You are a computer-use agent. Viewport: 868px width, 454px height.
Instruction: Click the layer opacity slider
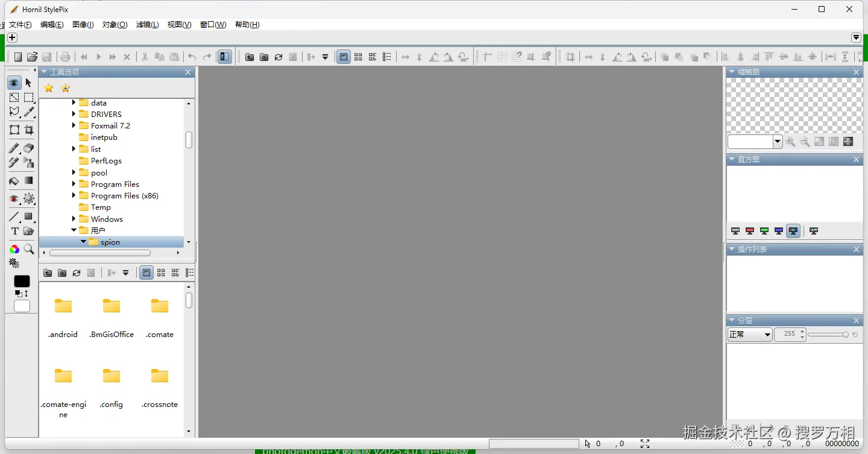828,335
